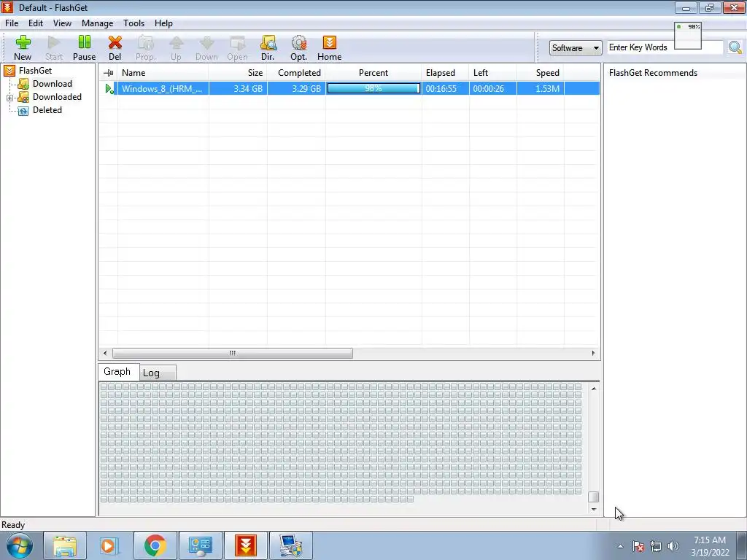Switch to the Log tab
This screenshot has height=560, width=747.
click(x=158, y=373)
